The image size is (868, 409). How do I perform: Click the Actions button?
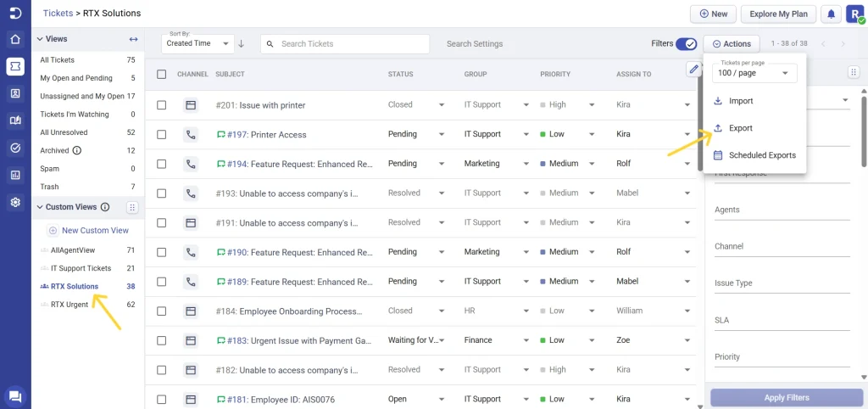click(x=732, y=44)
